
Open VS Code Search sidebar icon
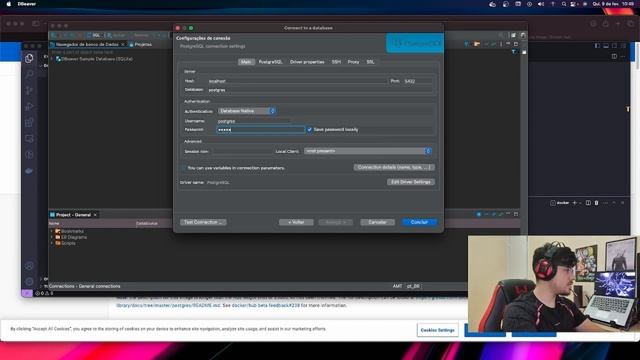pos(29,74)
